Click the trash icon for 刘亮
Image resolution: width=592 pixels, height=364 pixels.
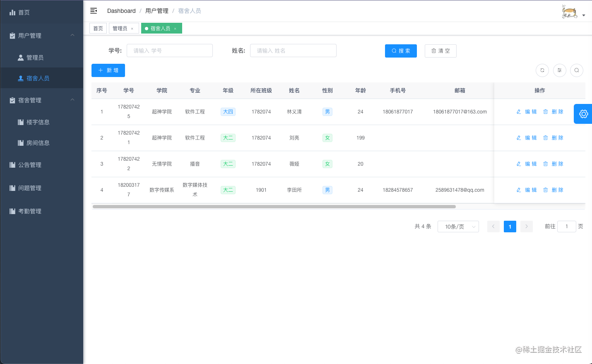click(546, 138)
